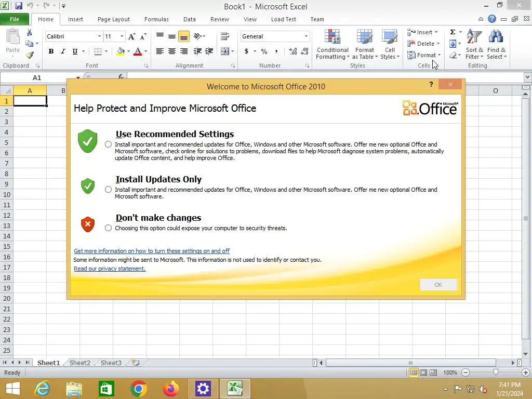Open Firefox from the taskbar

click(x=170, y=389)
